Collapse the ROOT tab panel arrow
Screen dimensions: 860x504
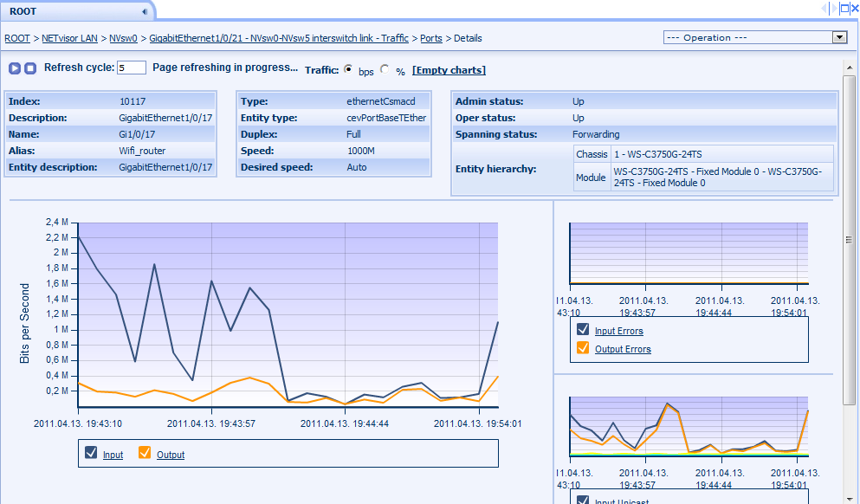(x=144, y=11)
